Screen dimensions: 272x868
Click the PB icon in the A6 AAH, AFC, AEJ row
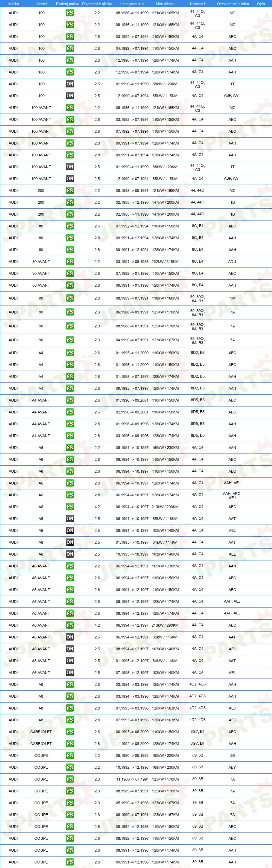click(70, 495)
